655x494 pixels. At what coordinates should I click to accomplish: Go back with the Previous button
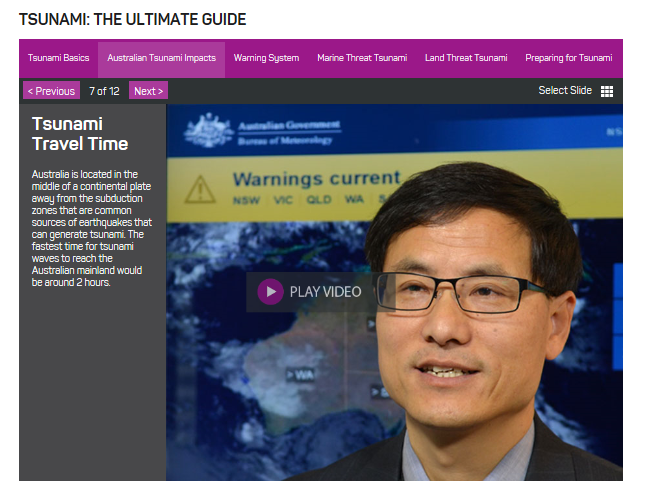(51, 91)
